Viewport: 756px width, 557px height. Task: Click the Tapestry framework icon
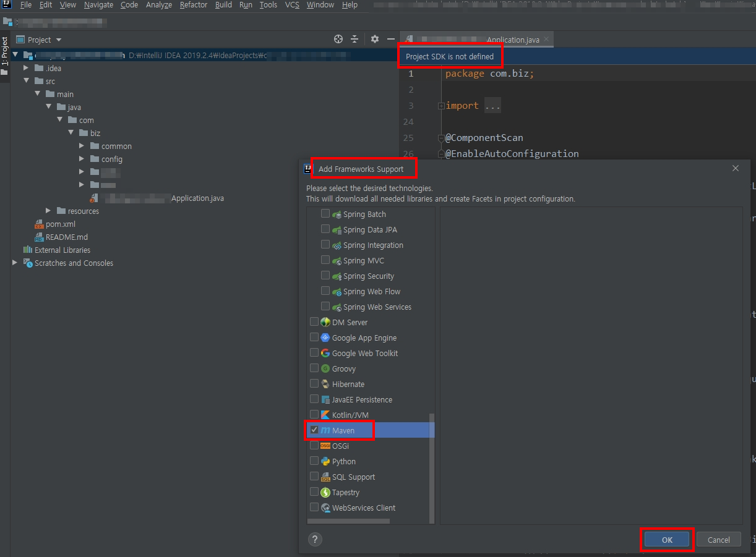325,492
